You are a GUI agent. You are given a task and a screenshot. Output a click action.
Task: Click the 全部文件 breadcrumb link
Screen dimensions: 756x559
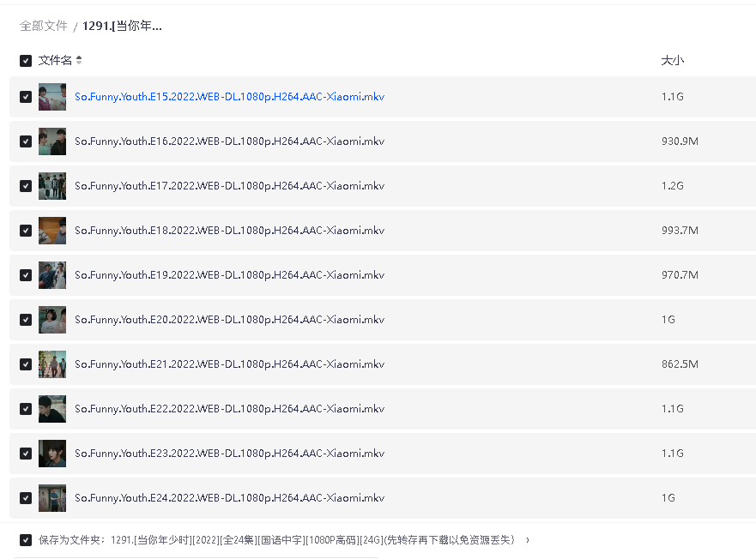click(44, 26)
